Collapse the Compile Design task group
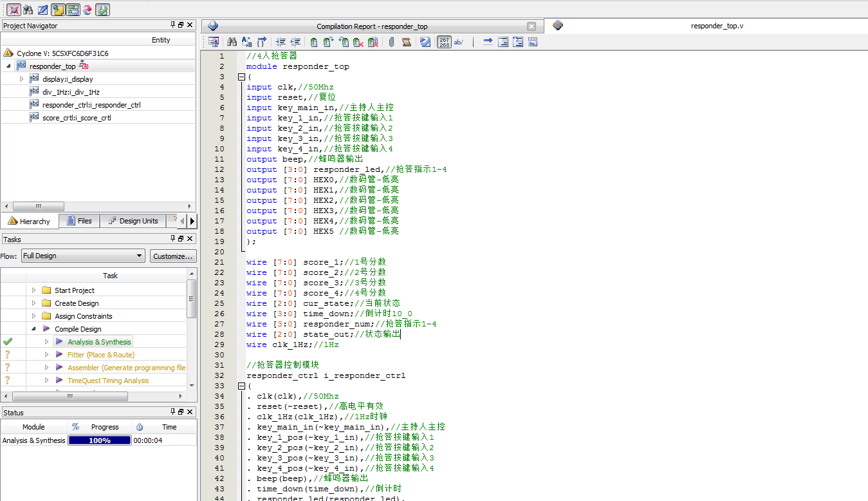The height and width of the screenshot is (501, 868). pos(33,328)
